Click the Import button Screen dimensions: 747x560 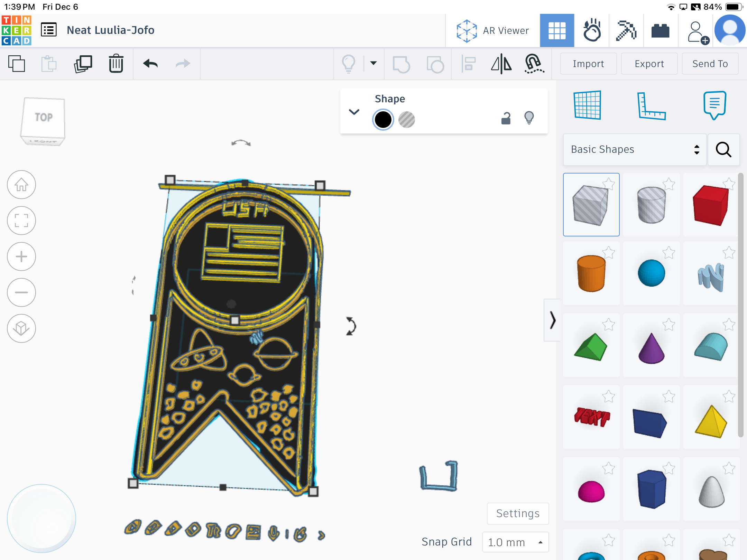588,64
